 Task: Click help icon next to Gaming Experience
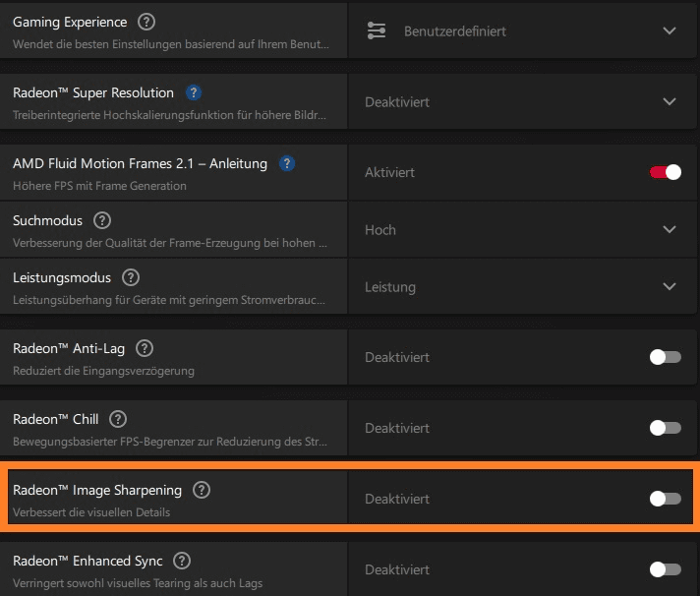pos(146,22)
